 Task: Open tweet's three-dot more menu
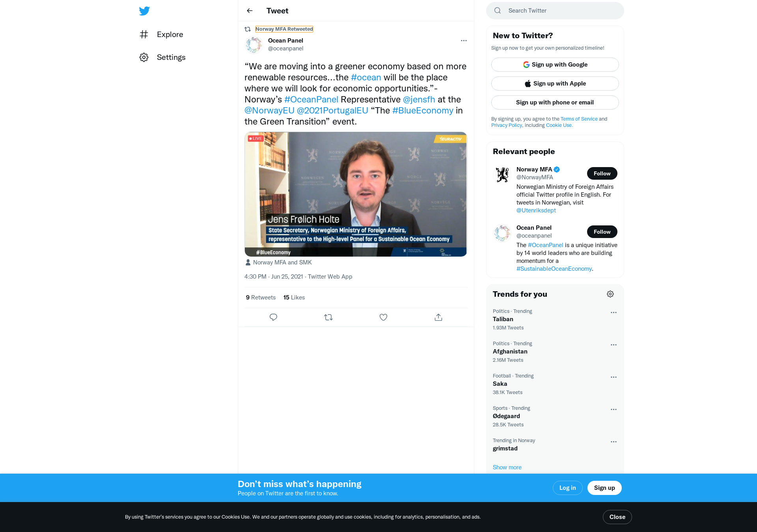tap(464, 41)
